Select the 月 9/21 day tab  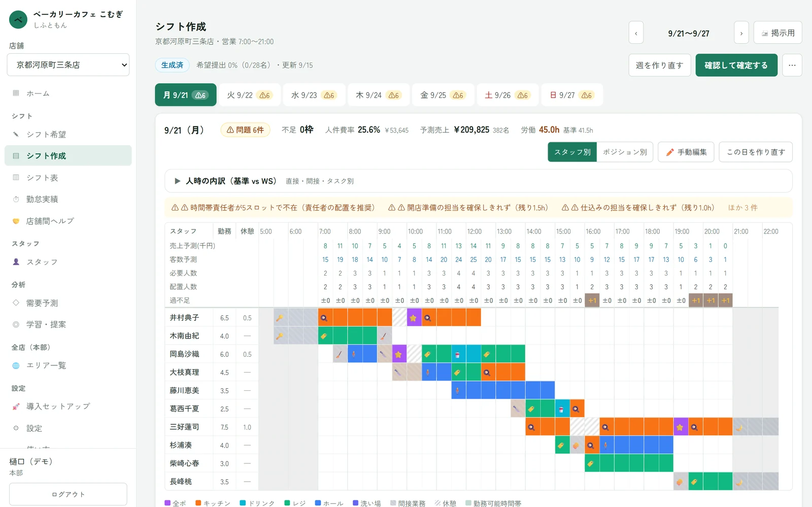pos(186,95)
